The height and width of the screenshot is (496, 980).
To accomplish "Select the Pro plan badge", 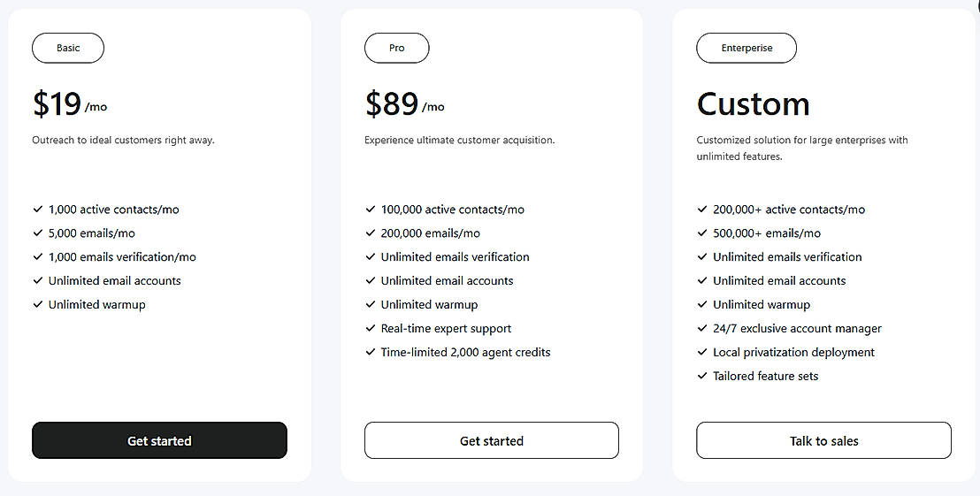I will pos(396,48).
